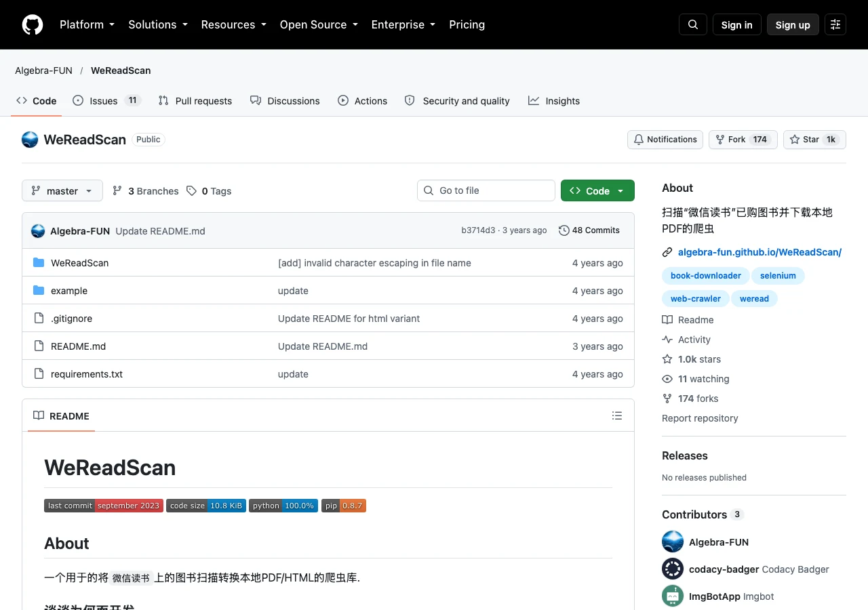868x610 pixels.
Task: Switch to the Issues tab
Action: click(106, 101)
